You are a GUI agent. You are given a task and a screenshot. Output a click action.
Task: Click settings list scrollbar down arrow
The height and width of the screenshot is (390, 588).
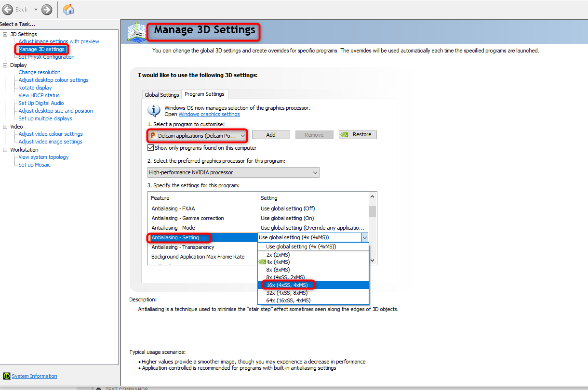pos(372,260)
